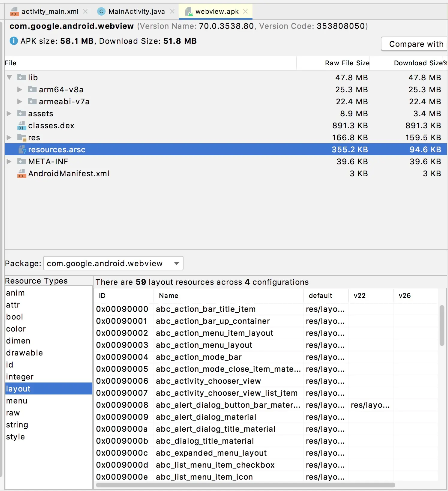
Task: Click the resources.arsc file icon
Action: pos(22,150)
